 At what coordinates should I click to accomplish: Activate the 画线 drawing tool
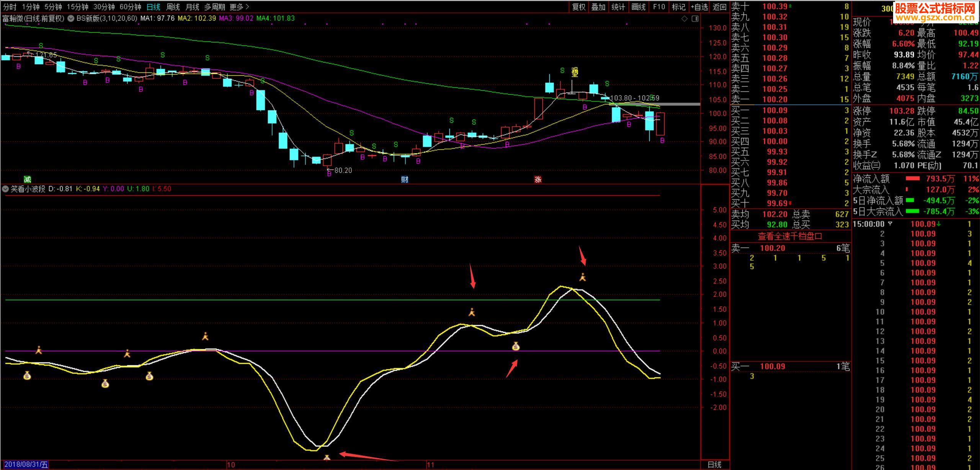click(638, 7)
